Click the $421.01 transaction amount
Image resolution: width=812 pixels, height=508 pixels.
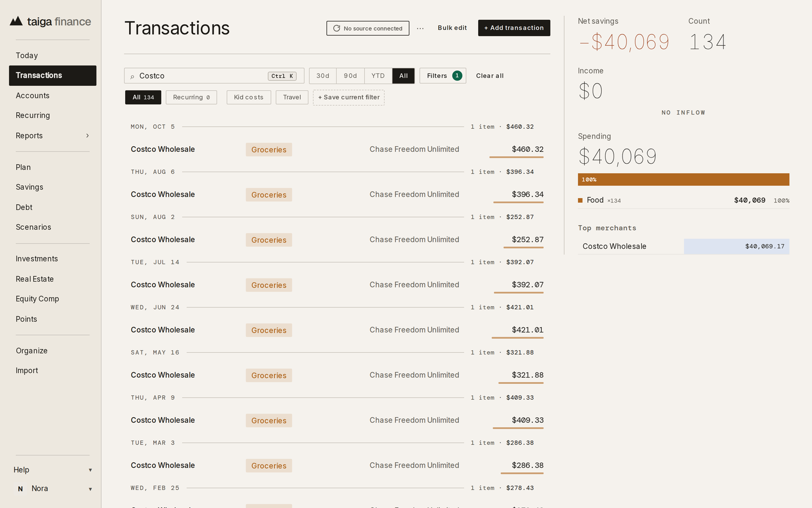tap(528, 330)
